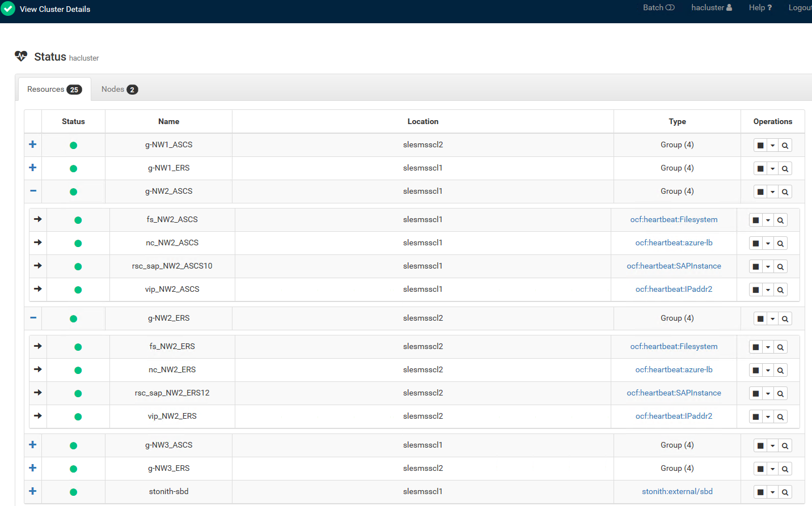The width and height of the screenshot is (812, 506).
Task: Open details magnifier for g-NW2_ERS
Action: 785,319
